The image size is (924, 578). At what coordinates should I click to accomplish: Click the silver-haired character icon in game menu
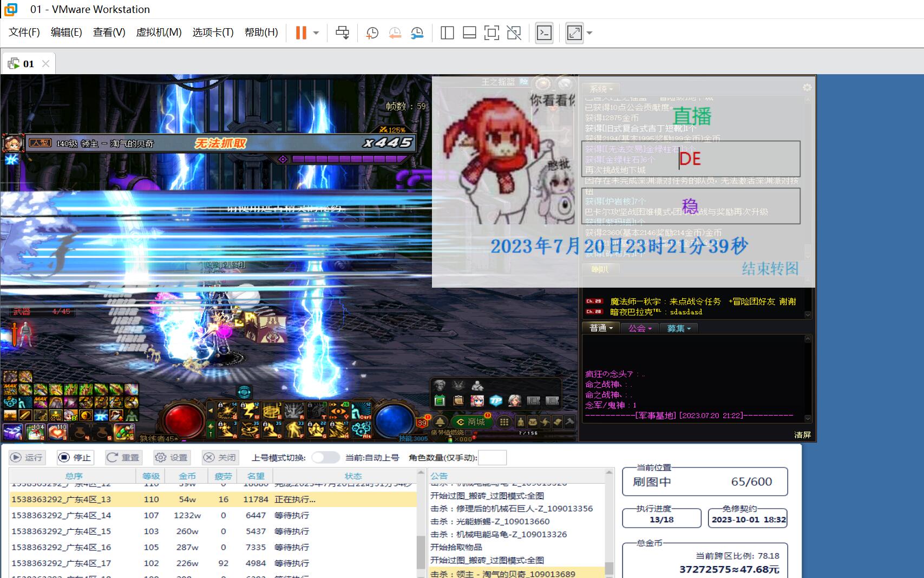coord(515,401)
